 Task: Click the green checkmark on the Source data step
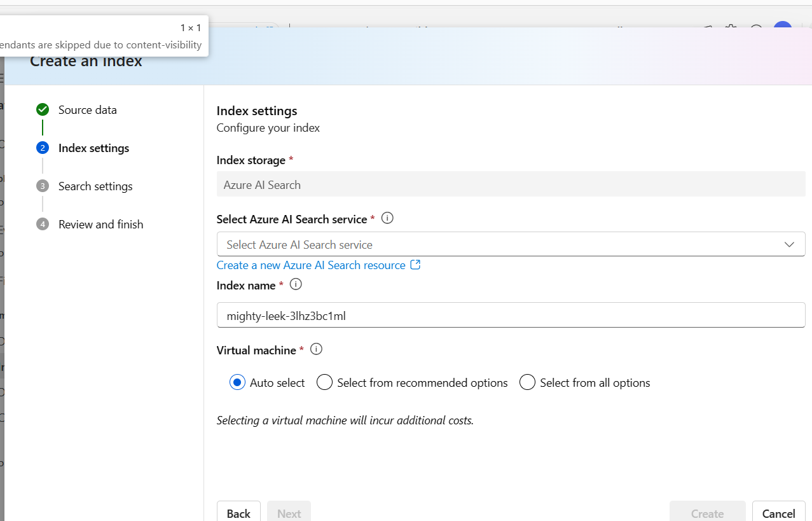point(42,109)
